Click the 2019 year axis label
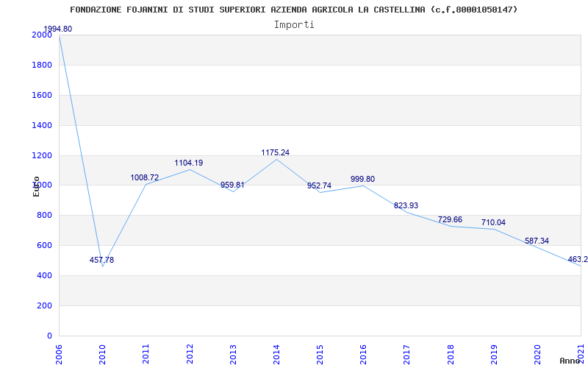 coord(494,354)
